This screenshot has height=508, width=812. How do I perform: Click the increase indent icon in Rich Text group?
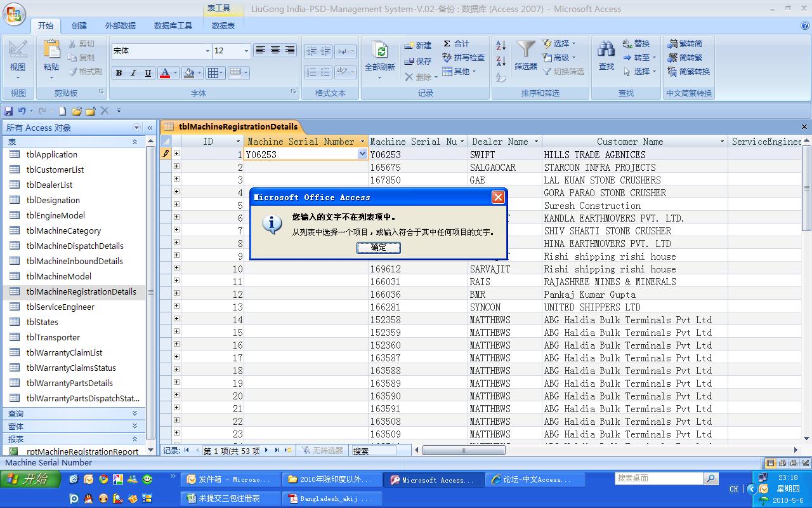point(325,51)
